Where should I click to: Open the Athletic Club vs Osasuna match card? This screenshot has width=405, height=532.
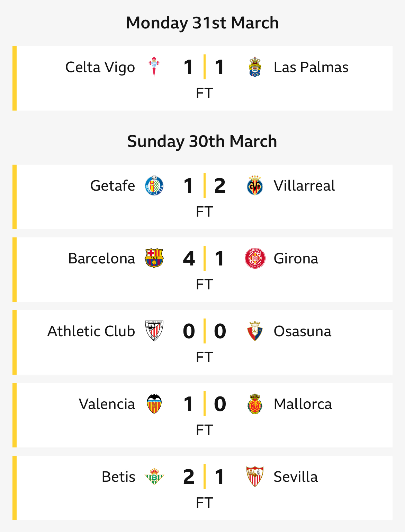pyautogui.click(x=202, y=342)
